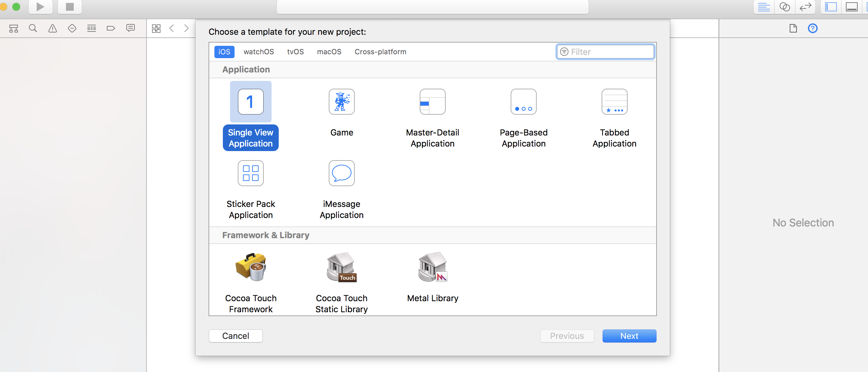Open the Test navigator diamond icon
Screen dimensions: 868x372
(72, 28)
